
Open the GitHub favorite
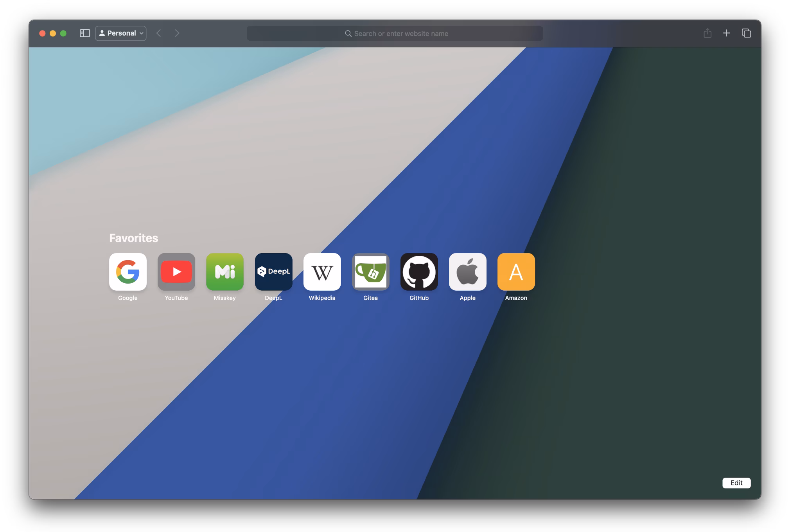(419, 272)
